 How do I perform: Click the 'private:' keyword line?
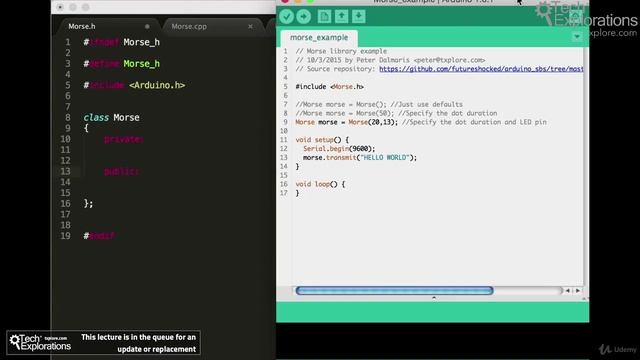(123, 139)
